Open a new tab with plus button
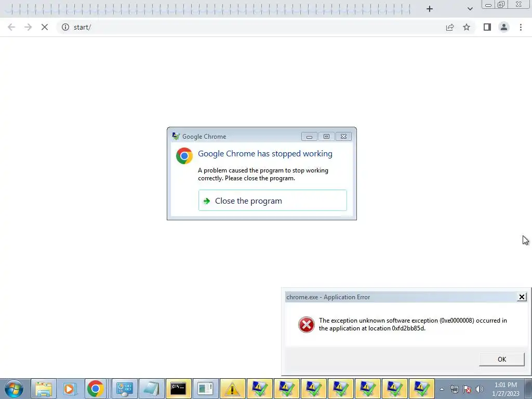Viewport: 532px width, 399px height. (x=430, y=9)
